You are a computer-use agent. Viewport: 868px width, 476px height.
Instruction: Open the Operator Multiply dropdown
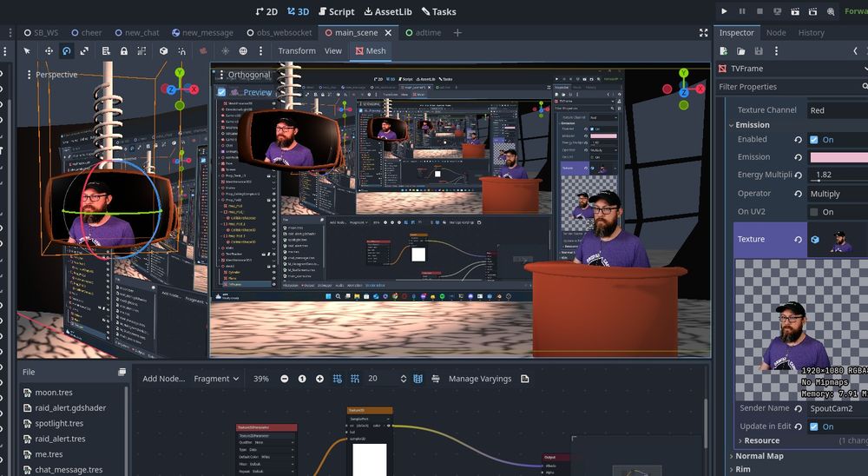838,194
